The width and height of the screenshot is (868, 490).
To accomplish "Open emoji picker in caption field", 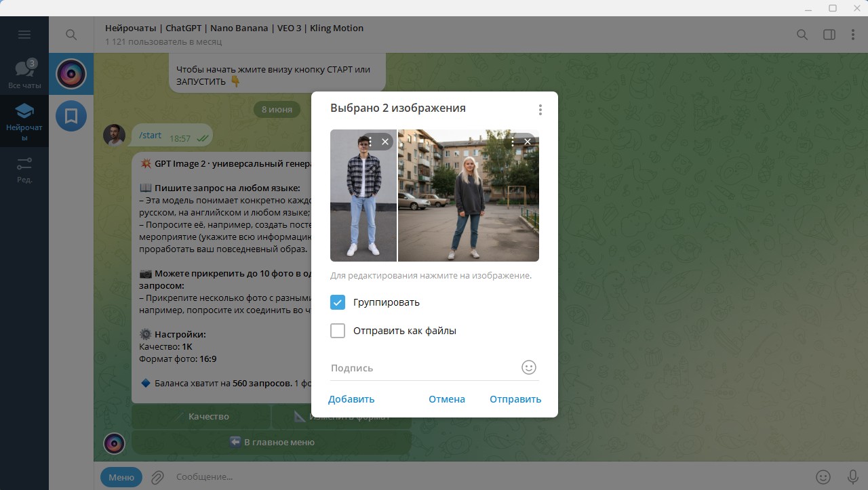I will pos(529,367).
